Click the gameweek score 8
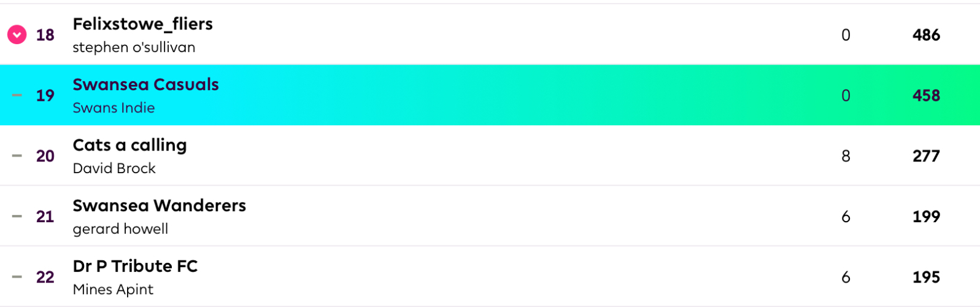This screenshot has width=980, height=307. tap(846, 156)
